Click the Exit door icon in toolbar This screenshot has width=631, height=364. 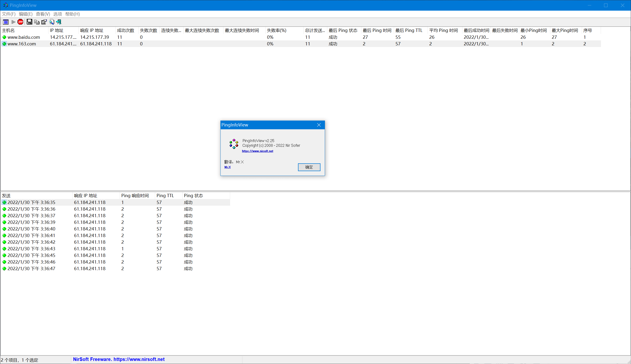tap(59, 22)
